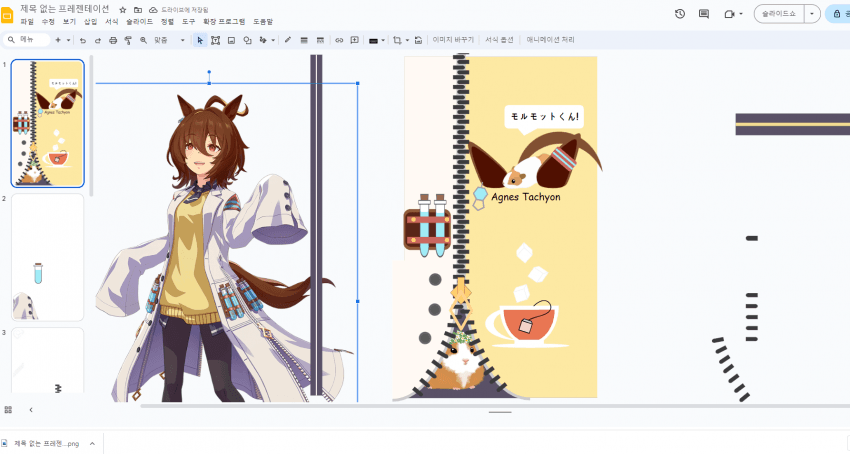This screenshot has height=454, width=850.
Task: Click the border weight icon
Action: [304, 40]
